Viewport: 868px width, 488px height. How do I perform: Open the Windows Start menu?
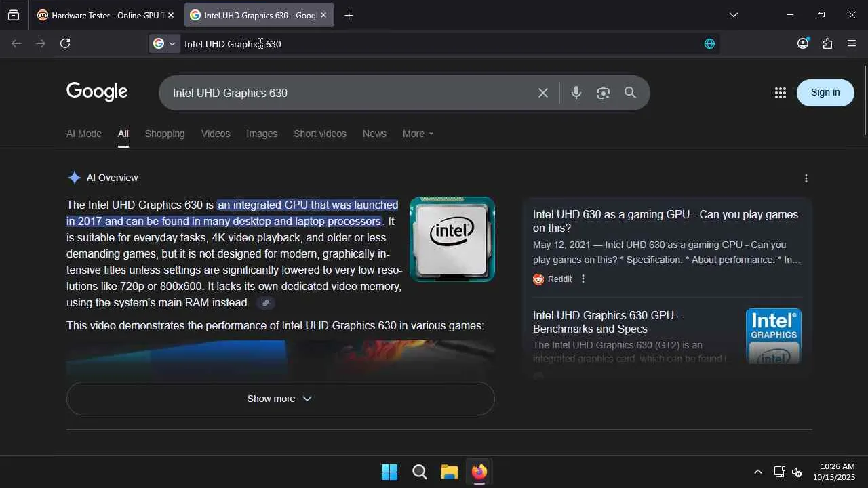(390, 472)
